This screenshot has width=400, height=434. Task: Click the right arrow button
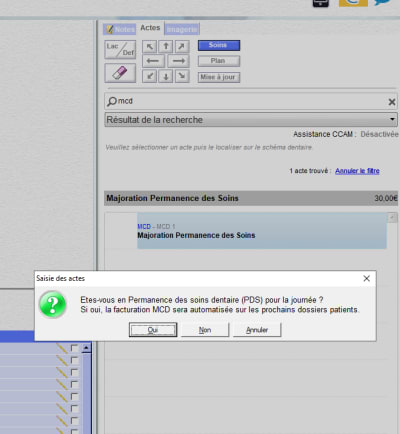178,61
